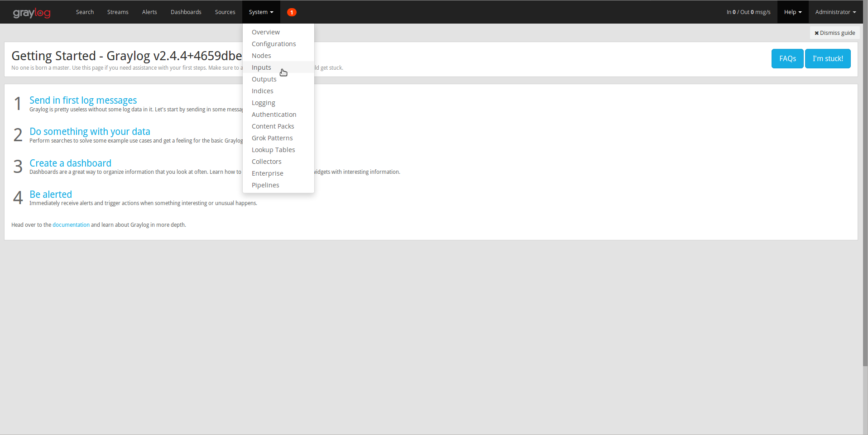Open Dashboards from the navbar
This screenshot has height=435, width=868.
click(x=186, y=12)
